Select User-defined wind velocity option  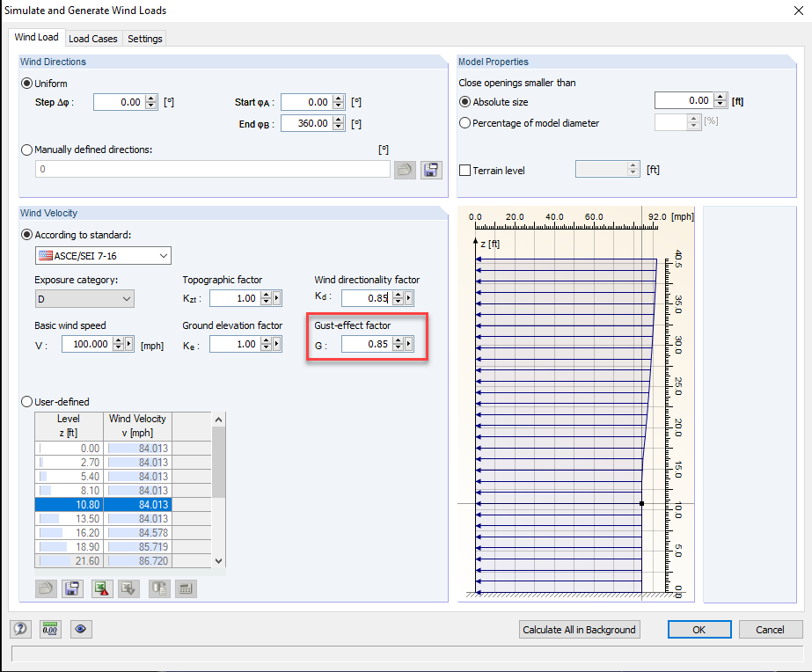26,402
